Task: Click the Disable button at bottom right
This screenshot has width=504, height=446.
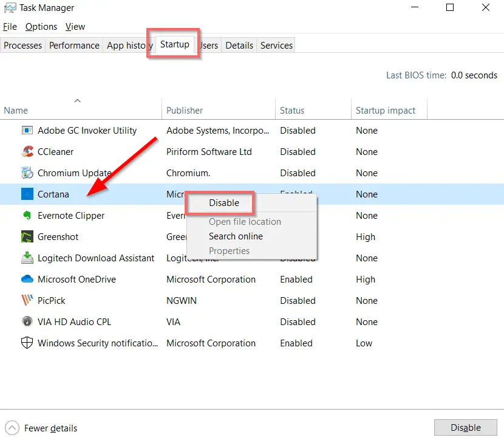Action: (465, 427)
